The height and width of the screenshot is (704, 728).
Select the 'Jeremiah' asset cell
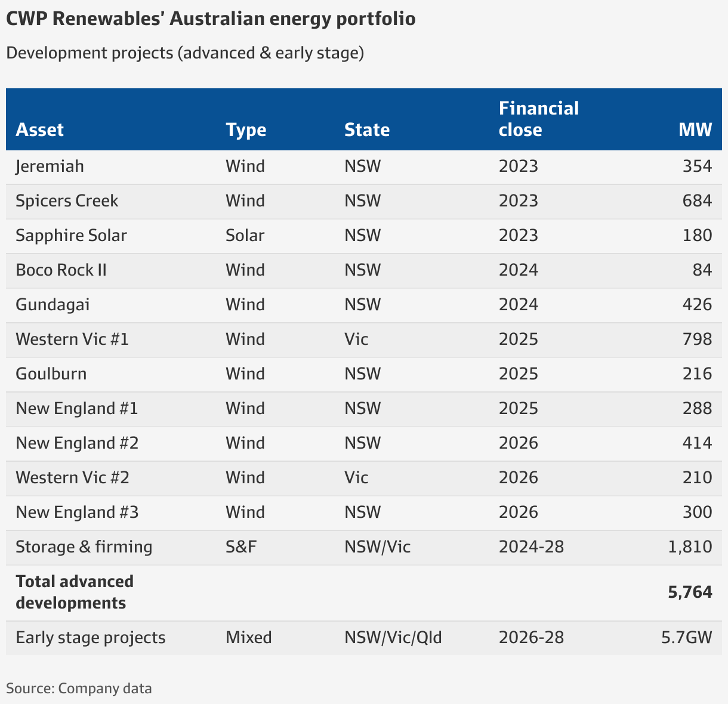pyautogui.click(x=50, y=166)
